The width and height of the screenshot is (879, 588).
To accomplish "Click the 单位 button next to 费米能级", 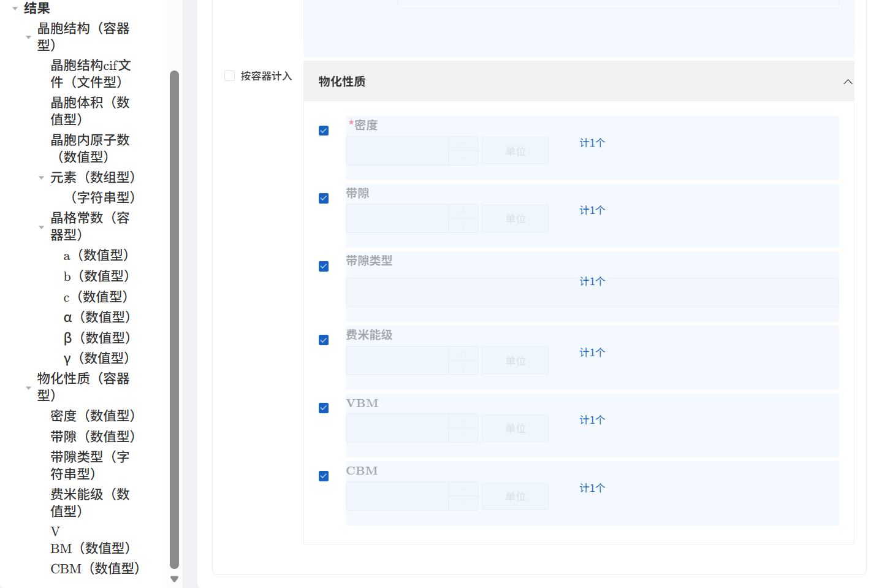I will click(515, 360).
